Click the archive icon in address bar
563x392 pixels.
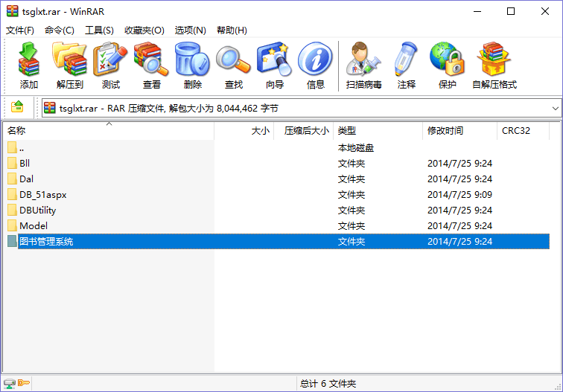(50, 108)
